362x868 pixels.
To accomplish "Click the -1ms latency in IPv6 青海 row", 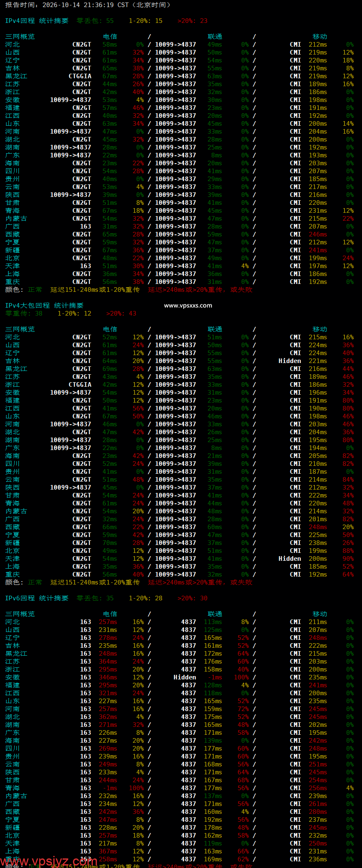I will [x=110, y=788].
